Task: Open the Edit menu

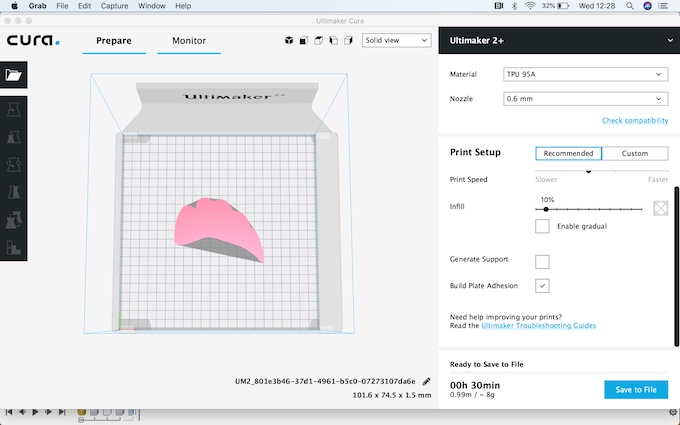Action: (85, 6)
